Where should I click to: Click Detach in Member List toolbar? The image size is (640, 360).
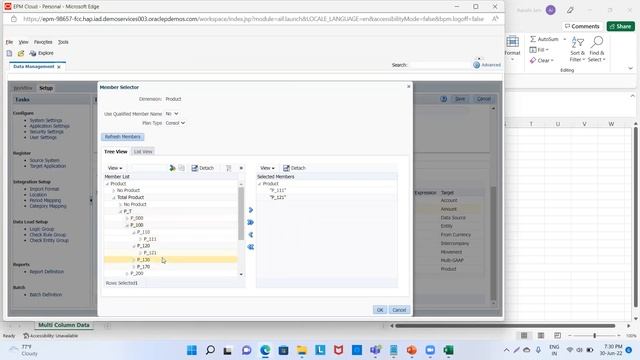click(203, 168)
